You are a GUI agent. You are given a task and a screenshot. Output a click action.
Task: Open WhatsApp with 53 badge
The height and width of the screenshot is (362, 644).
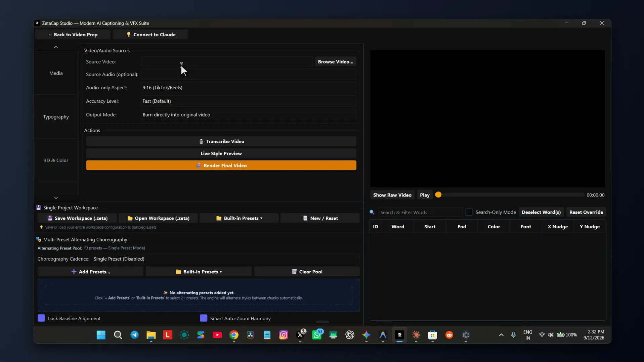317,335
